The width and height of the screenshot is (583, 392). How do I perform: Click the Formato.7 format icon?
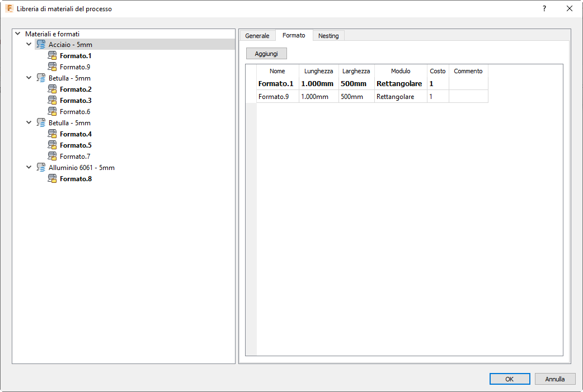click(x=53, y=156)
